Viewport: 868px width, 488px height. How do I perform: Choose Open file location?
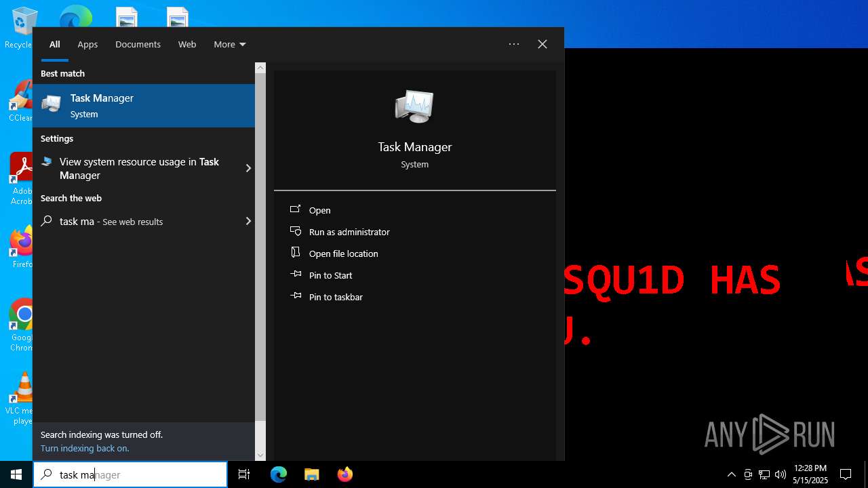coord(343,253)
